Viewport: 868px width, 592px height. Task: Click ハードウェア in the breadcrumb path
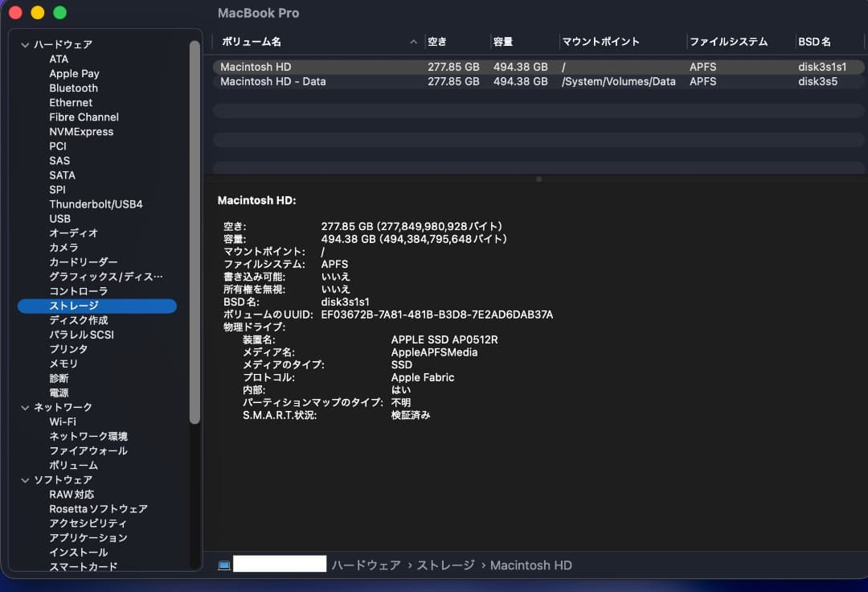366,565
